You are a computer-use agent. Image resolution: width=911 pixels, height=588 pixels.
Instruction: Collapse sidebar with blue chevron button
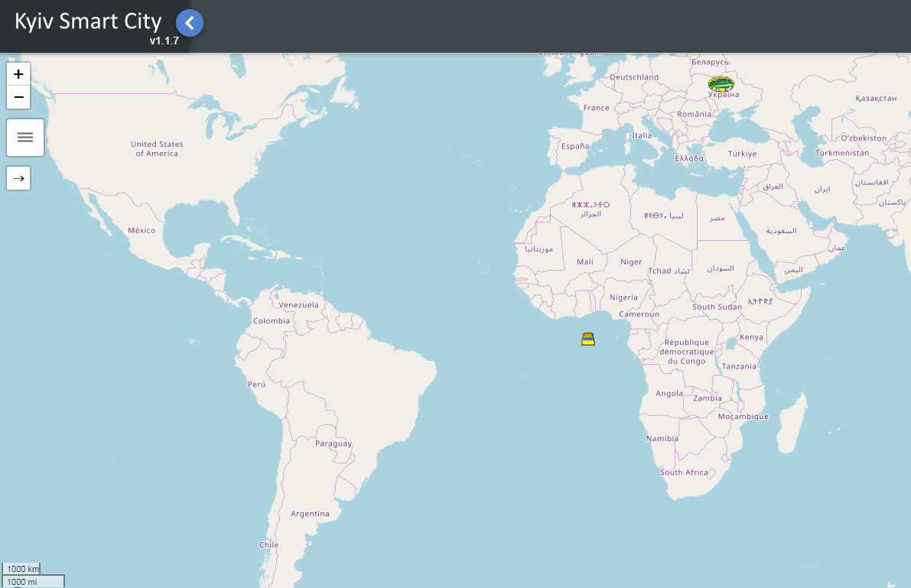click(x=190, y=23)
